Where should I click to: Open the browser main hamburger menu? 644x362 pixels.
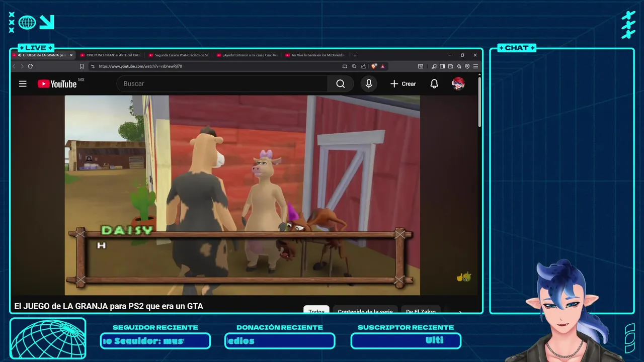coord(475,66)
